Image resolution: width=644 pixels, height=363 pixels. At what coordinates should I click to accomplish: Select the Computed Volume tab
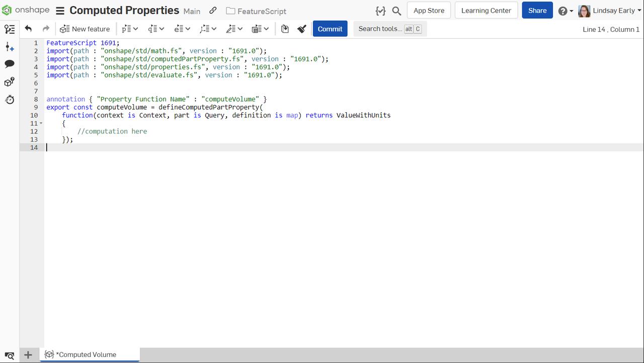tap(86, 354)
